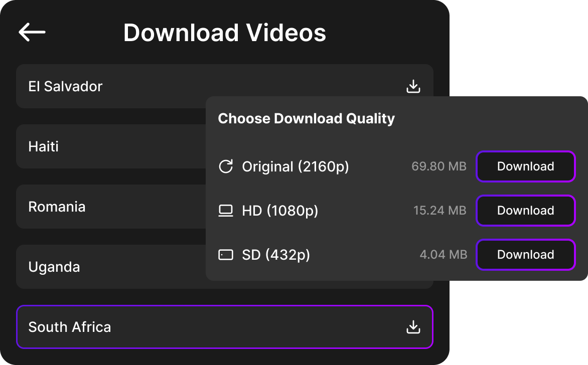Screen dimensions: 588x365
Task: Download the SD (432p) version
Action: coord(525,255)
